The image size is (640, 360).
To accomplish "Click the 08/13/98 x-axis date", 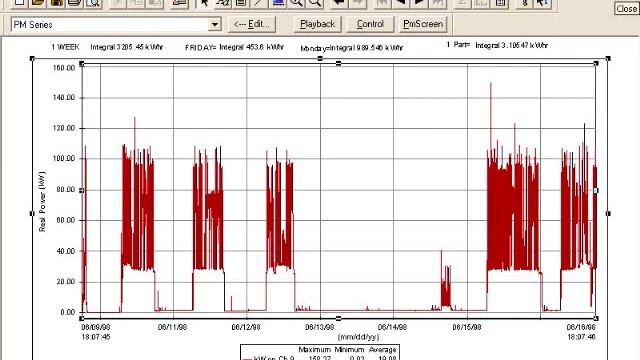I will click(x=320, y=327).
